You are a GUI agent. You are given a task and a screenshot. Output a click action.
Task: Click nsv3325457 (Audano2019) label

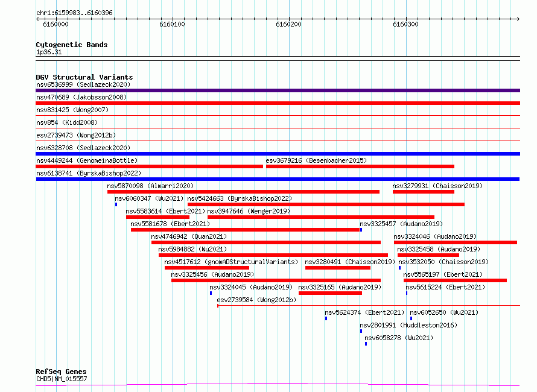point(401,224)
